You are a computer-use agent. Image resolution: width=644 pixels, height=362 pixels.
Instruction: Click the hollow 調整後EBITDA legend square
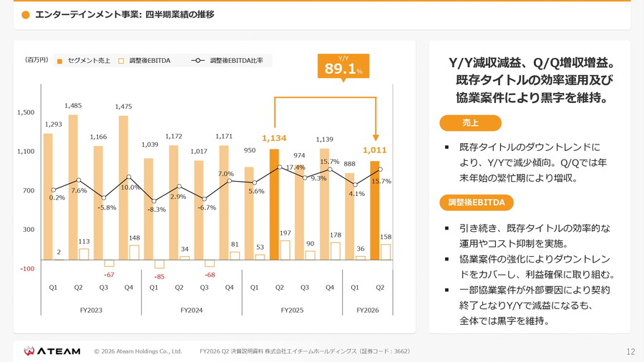tap(121, 62)
